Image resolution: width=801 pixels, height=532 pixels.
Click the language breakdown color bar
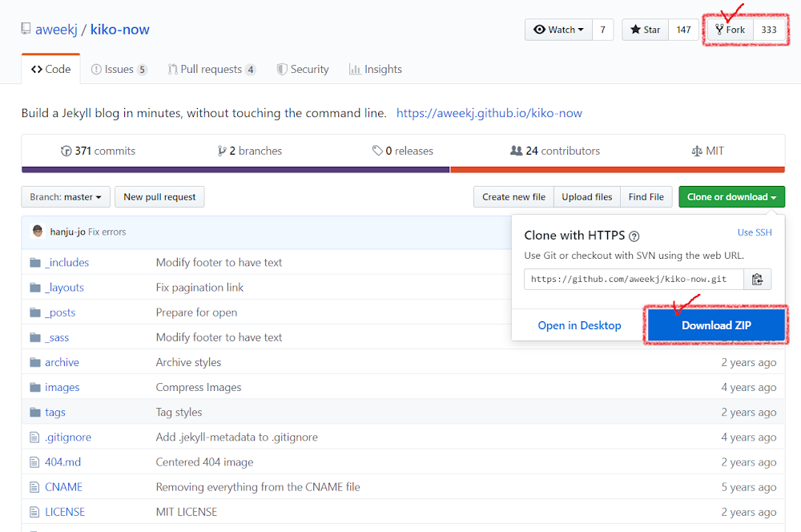point(403,170)
